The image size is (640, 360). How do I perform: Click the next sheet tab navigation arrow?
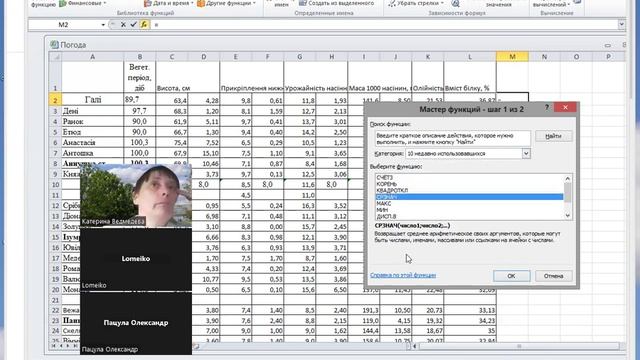click(x=68, y=346)
